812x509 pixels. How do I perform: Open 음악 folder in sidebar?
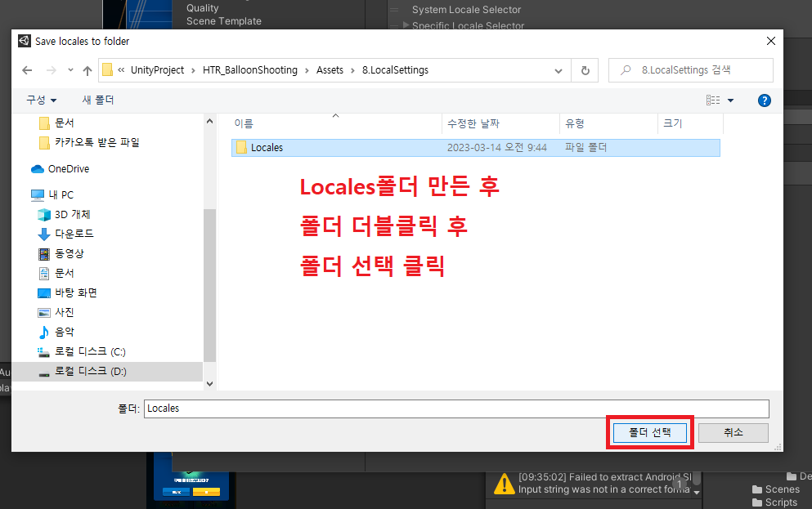point(56,332)
